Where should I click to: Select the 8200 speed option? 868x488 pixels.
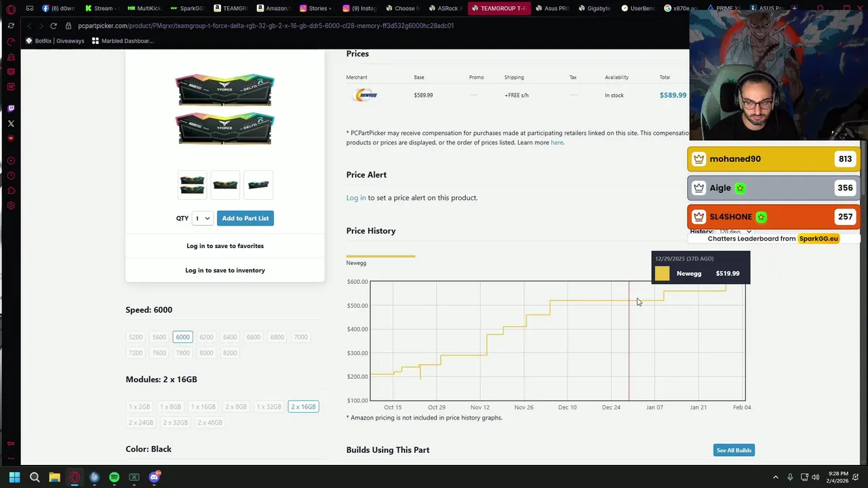(x=230, y=352)
